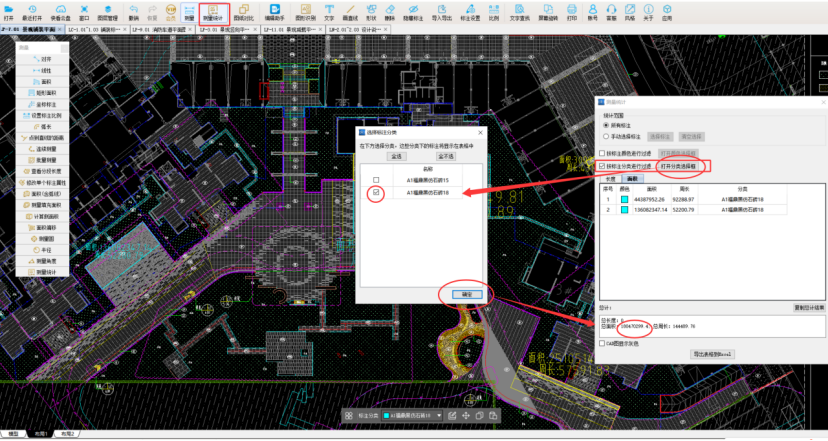Click the 编辑助手 edit assistant icon
The width and height of the screenshot is (828, 441).
click(x=274, y=11)
